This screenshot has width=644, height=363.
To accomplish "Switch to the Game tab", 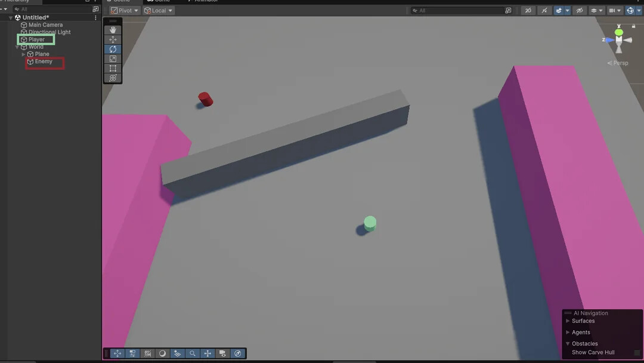I will tap(159, 1).
